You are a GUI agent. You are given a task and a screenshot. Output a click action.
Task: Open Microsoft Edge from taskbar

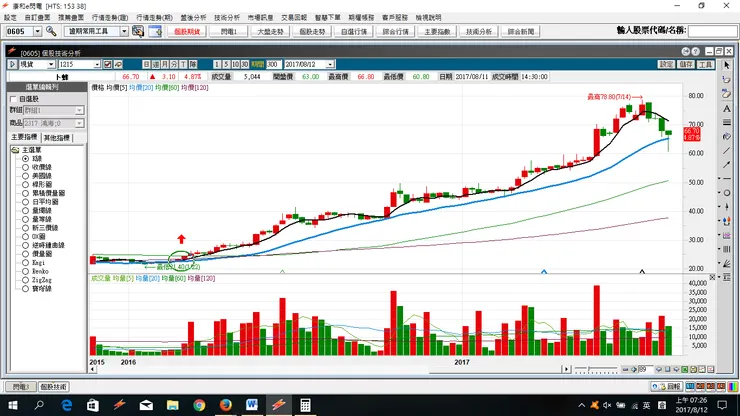click(67, 405)
